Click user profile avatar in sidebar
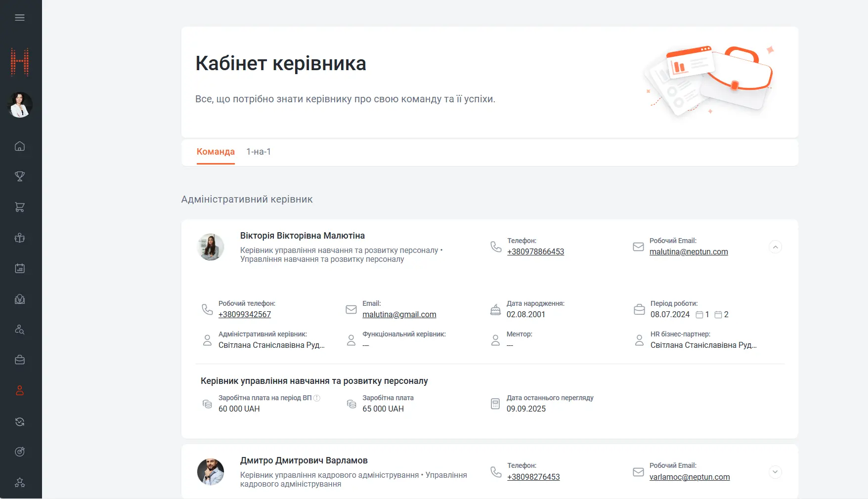The image size is (868, 499). pos(20,105)
